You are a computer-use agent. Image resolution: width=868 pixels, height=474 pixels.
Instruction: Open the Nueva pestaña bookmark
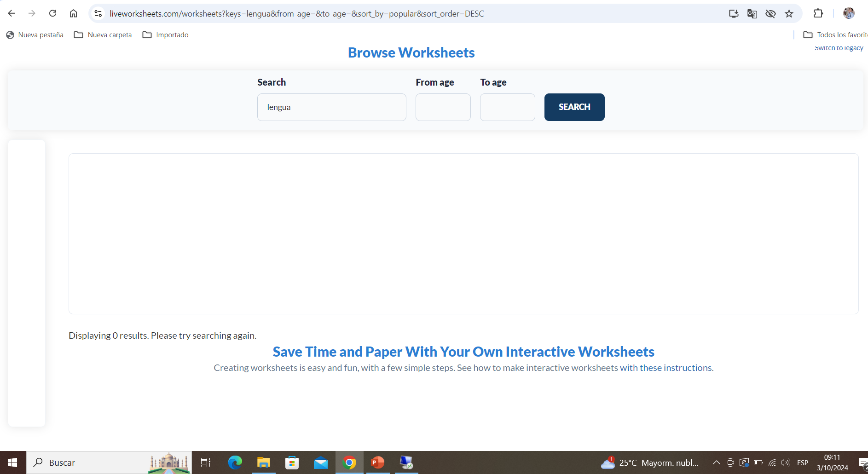pos(35,35)
